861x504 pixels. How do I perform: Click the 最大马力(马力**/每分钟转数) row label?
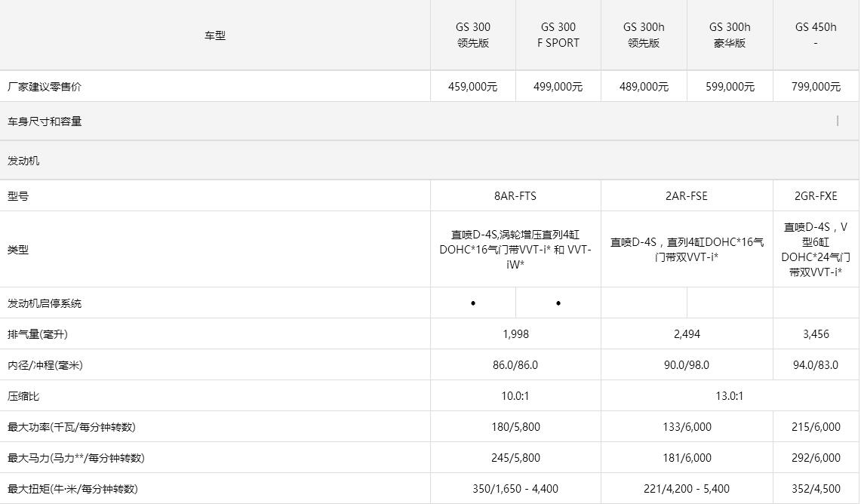tap(75, 458)
